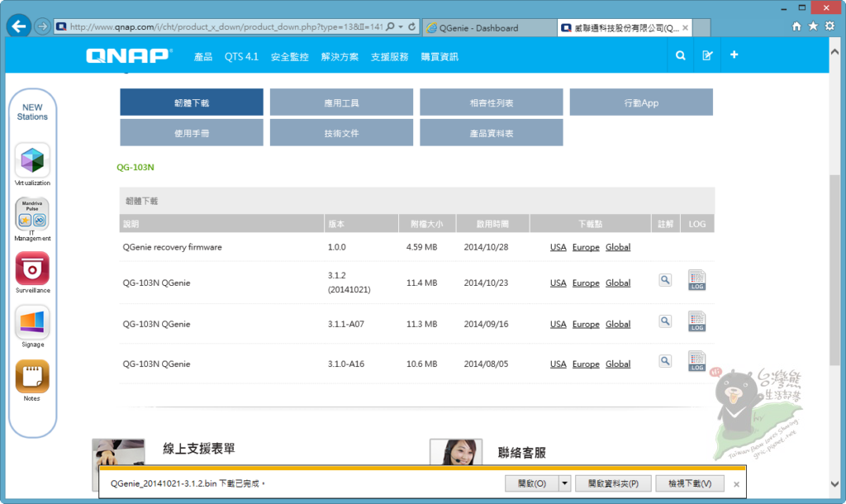The width and height of the screenshot is (846, 504).
Task: Click the QG-103N model heading
Action: (x=135, y=167)
